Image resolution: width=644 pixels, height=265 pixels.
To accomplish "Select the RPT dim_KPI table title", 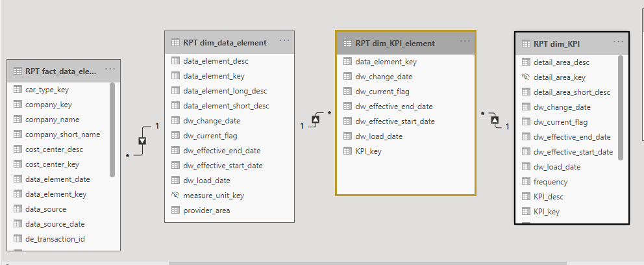I will (557, 44).
